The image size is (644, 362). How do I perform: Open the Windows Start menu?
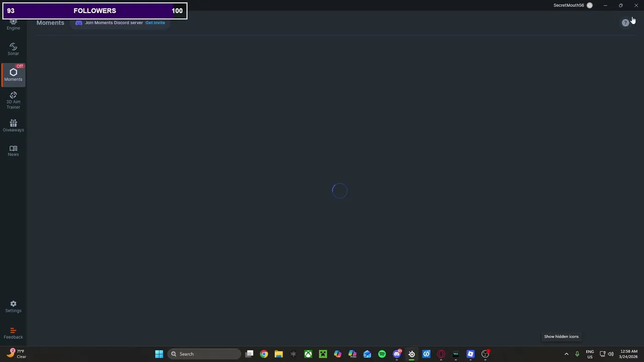pos(159,354)
